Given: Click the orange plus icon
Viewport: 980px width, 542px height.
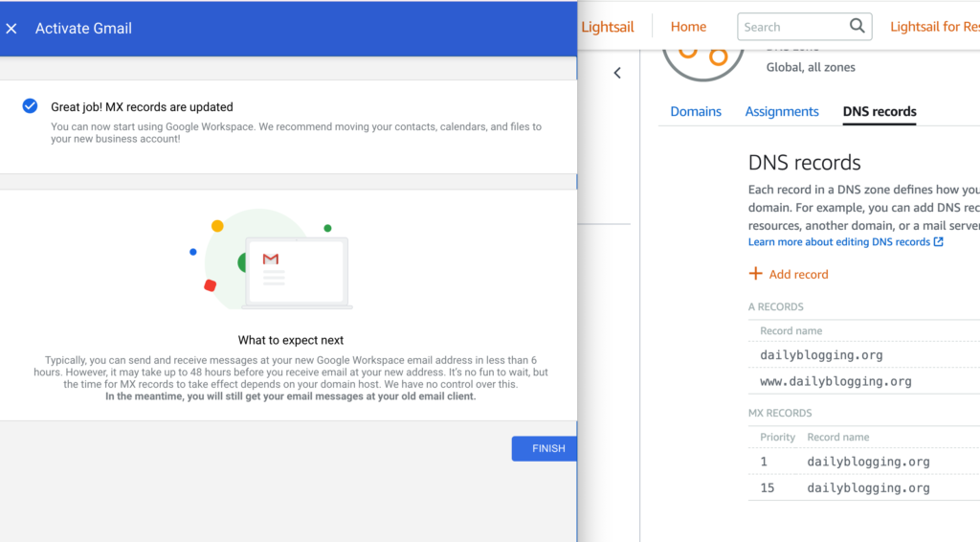Looking at the screenshot, I should 755,274.
